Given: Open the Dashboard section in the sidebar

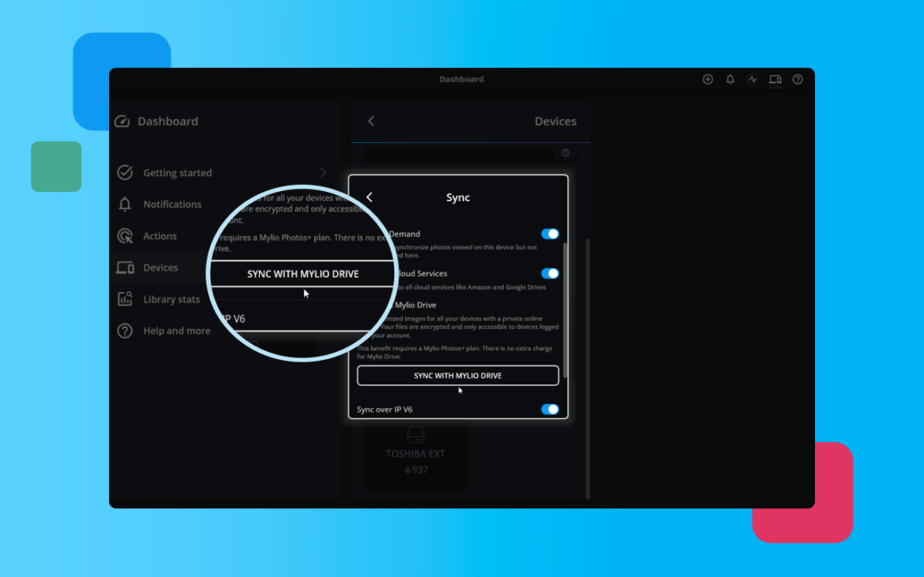Looking at the screenshot, I should 167,121.
